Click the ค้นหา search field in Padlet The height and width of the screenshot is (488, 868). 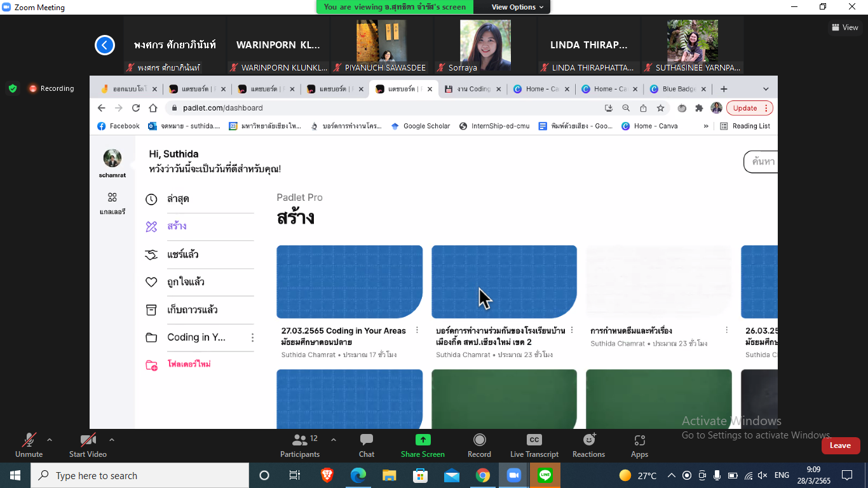tap(761, 162)
